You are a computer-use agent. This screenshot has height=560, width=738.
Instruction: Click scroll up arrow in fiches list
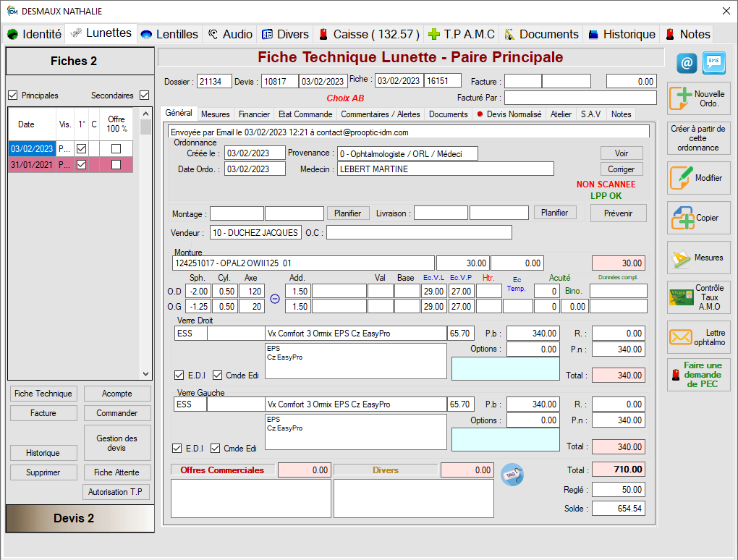pyautogui.click(x=146, y=114)
